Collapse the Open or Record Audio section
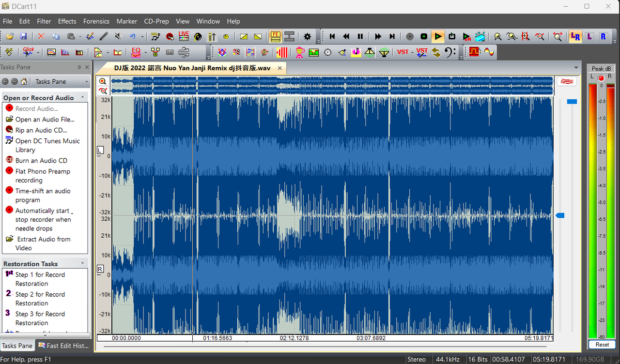620x364 pixels. click(82, 97)
